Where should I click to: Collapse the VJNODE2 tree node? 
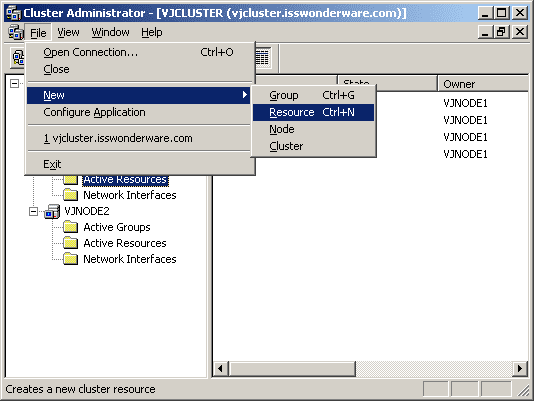coord(33,212)
